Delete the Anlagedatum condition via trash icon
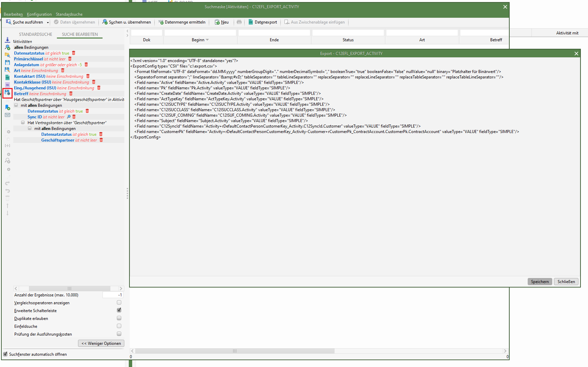Screen dimensions: 588x367 coord(86,64)
